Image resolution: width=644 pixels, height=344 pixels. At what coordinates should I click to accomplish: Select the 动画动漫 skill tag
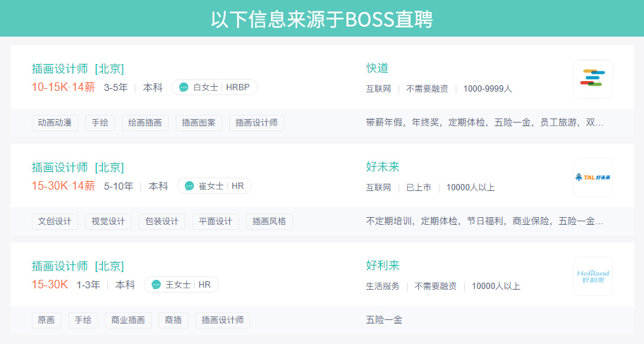pyautogui.click(x=55, y=123)
